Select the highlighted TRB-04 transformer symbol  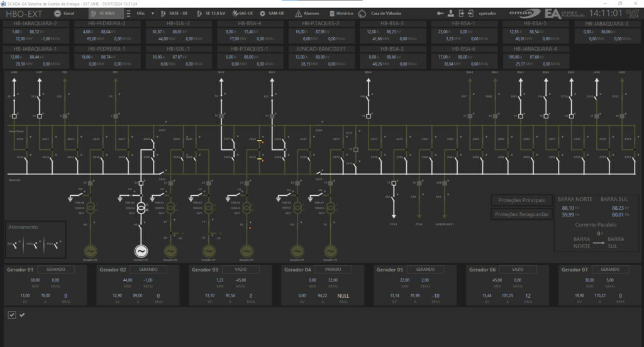click(141, 208)
